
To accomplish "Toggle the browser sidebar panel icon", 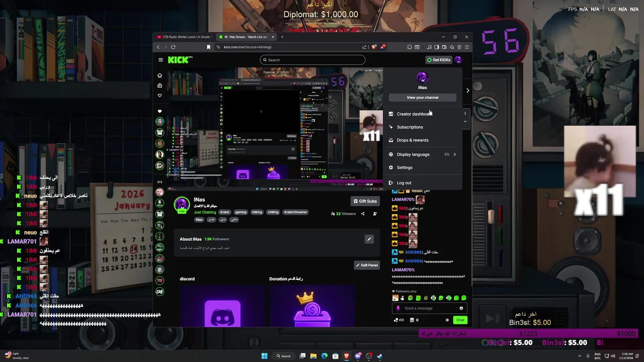I will [436, 47].
